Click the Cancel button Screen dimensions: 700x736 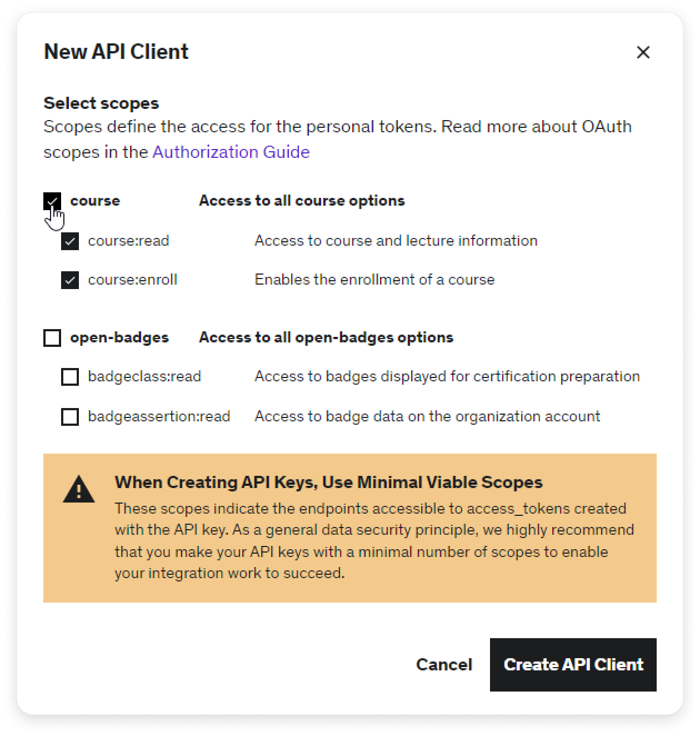[x=444, y=665]
